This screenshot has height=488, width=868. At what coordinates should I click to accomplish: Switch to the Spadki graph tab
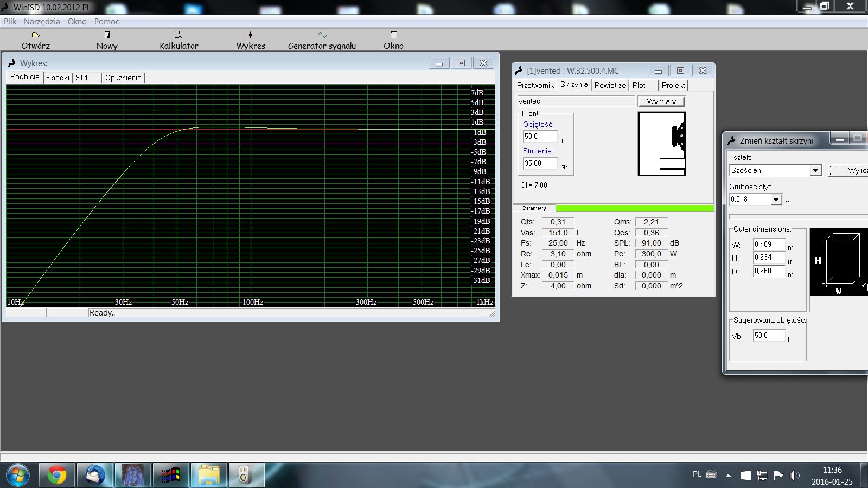tap(58, 78)
